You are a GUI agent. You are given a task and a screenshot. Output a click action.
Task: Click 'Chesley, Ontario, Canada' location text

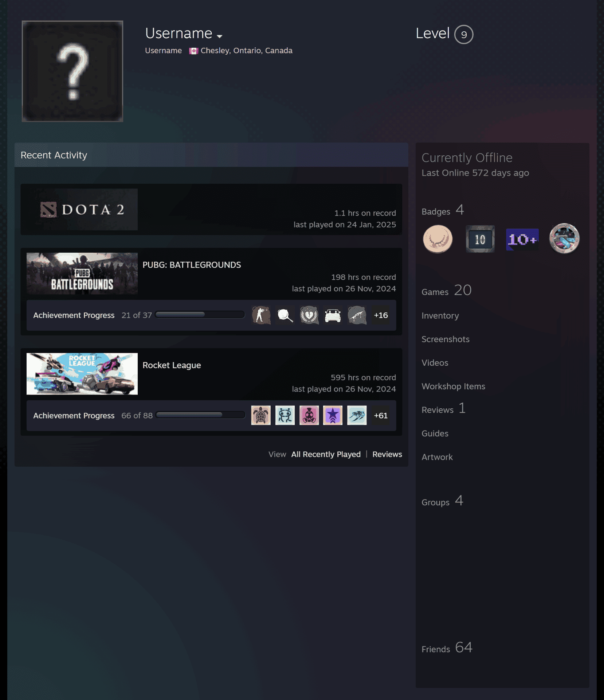(x=246, y=51)
